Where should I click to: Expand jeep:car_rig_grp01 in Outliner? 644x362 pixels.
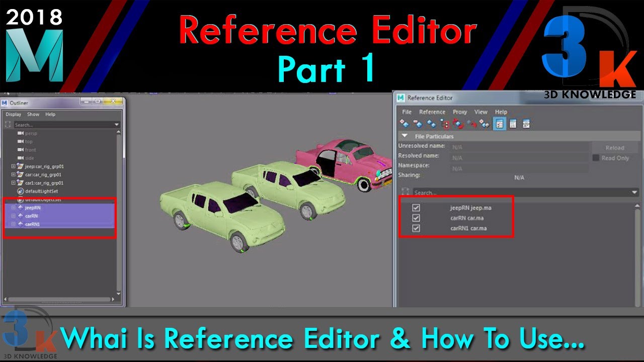click(x=14, y=166)
